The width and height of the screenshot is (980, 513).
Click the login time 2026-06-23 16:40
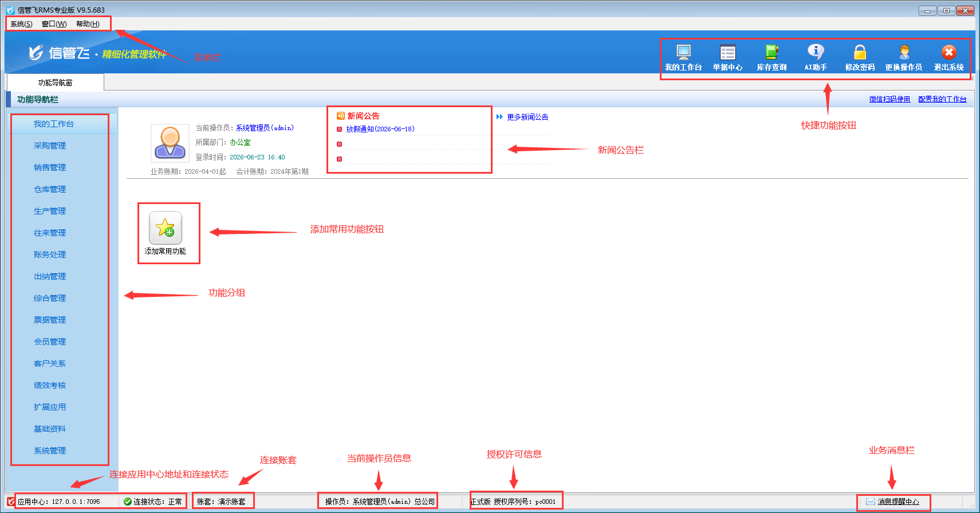point(257,157)
